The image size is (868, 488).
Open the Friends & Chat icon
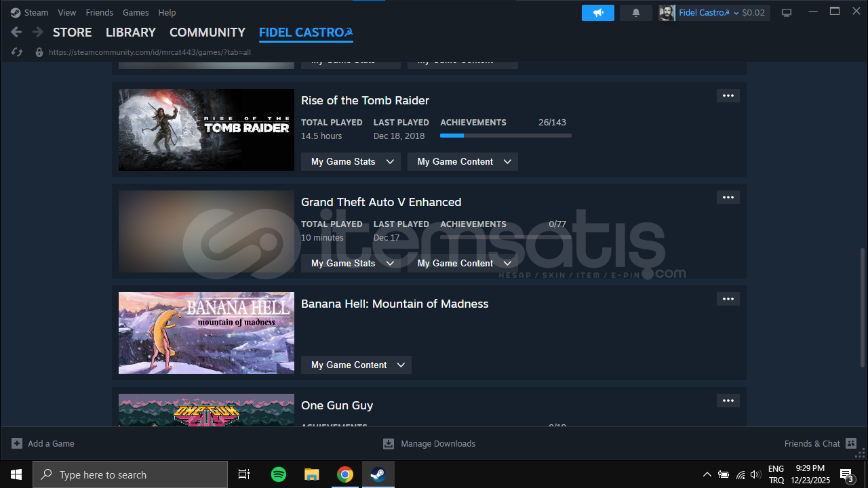point(851,443)
